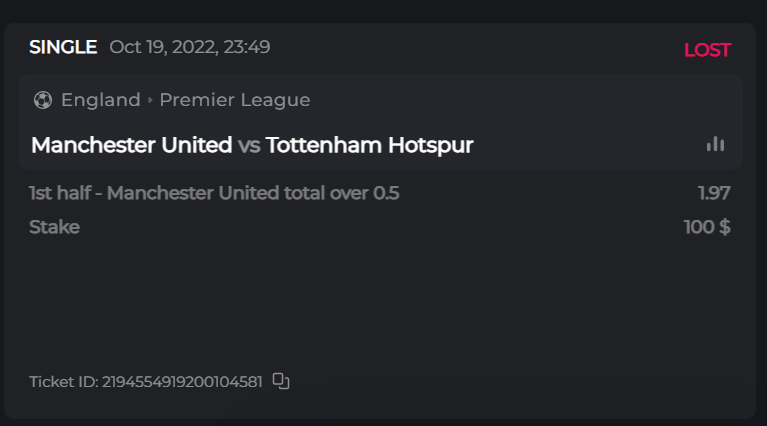Image resolution: width=767 pixels, height=426 pixels.
Task: Open match statistics bar chart icon
Action: click(715, 144)
